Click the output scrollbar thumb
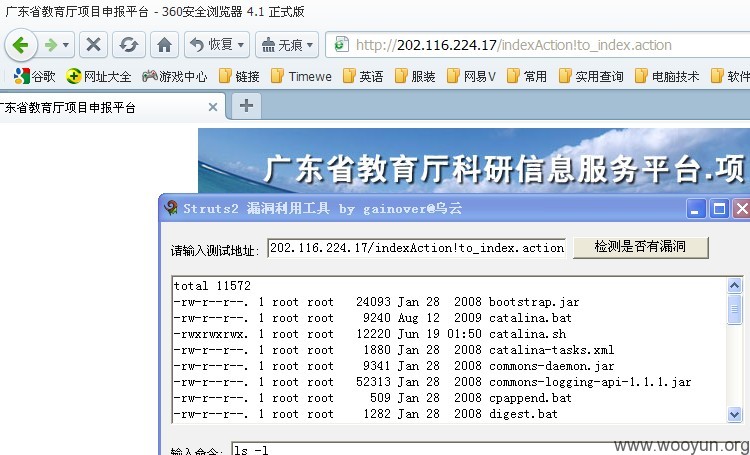 click(x=734, y=309)
